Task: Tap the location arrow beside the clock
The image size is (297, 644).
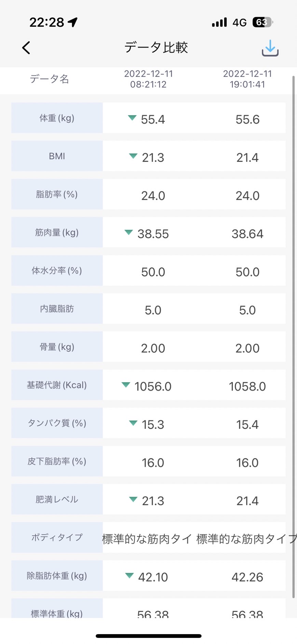Action: coord(73,22)
